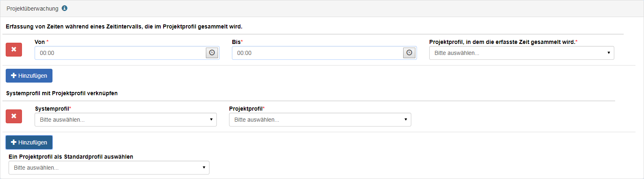Click the Projektüberwachung panel header title

(33, 9)
